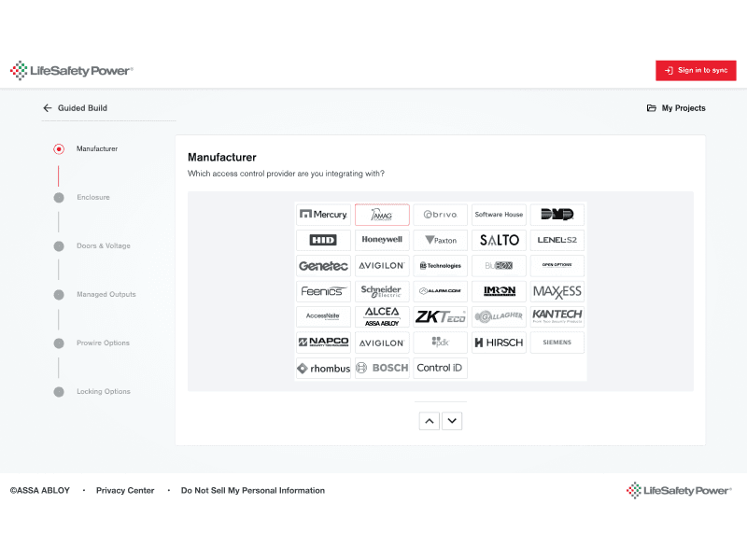Open the Managed Outputs step
The image size is (747, 560).
coord(106,294)
